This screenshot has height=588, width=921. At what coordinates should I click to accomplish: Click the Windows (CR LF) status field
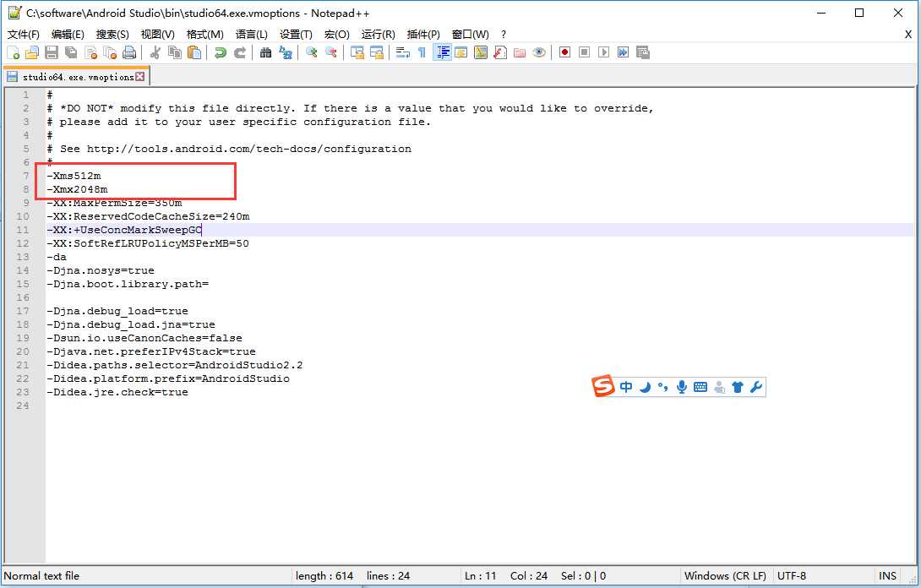(x=726, y=575)
